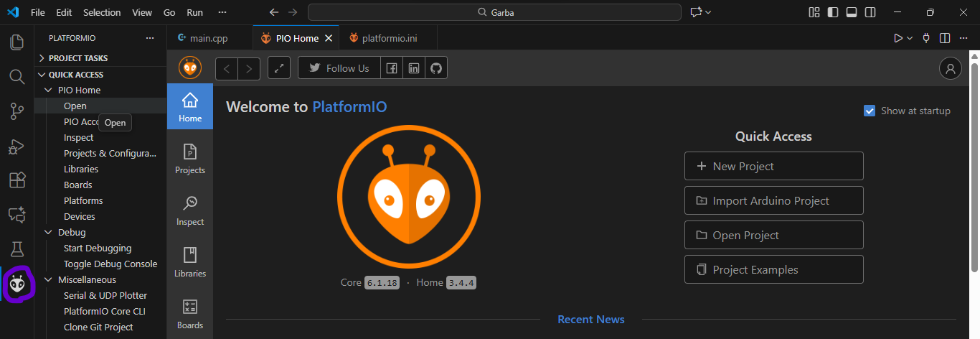Click the New Project button
This screenshot has height=339, width=980.
[773, 166]
